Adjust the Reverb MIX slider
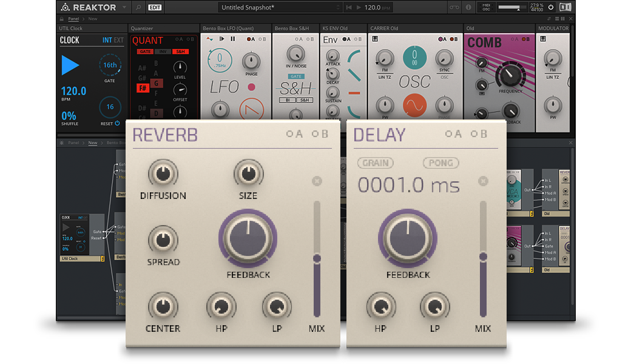The image size is (631, 364). 317,258
